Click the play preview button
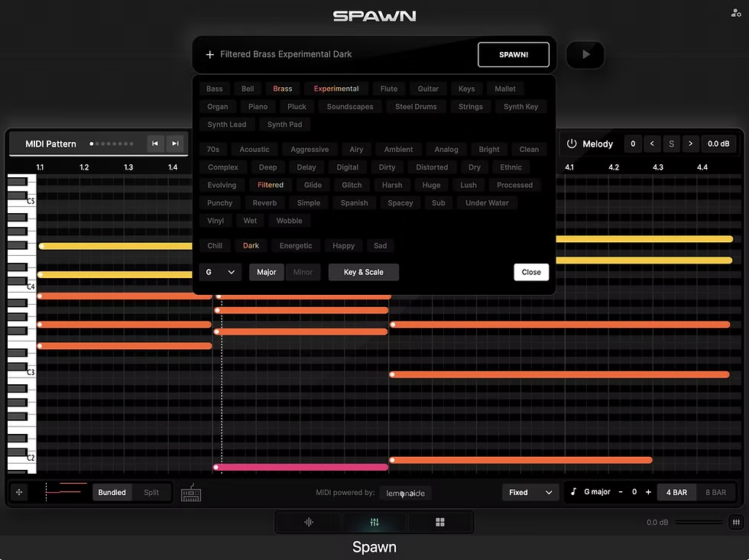749x560 pixels. pos(585,55)
